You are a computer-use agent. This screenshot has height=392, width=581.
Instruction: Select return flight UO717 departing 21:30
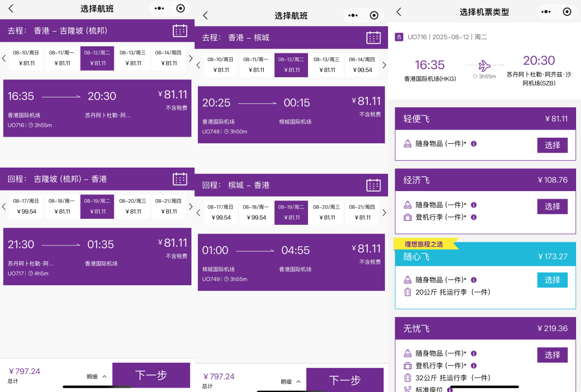pos(98,256)
